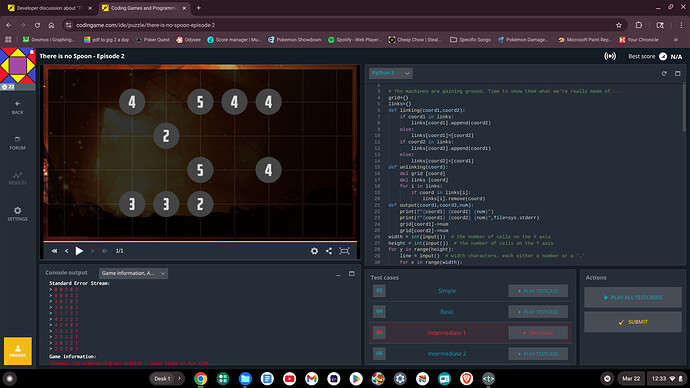This screenshot has width=690, height=388.
Task: Maximize the console output panel
Action: point(352,274)
